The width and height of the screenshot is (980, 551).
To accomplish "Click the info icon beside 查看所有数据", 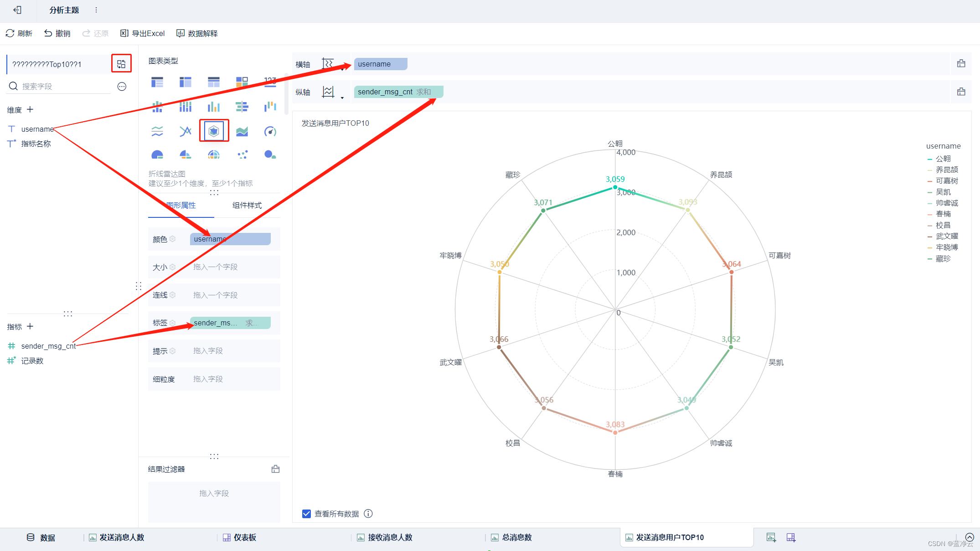I will (x=368, y=514).
